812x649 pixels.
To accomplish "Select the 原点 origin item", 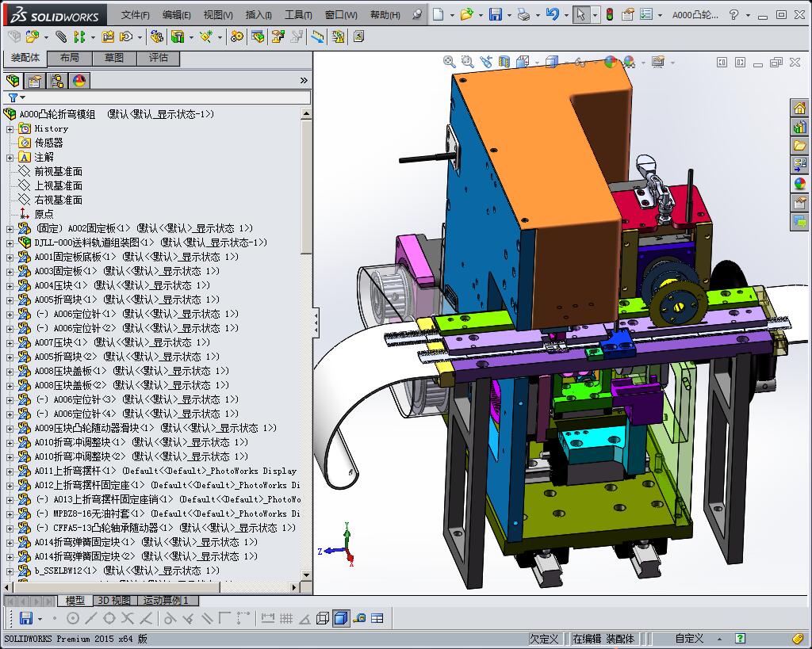I will [44, 214].
